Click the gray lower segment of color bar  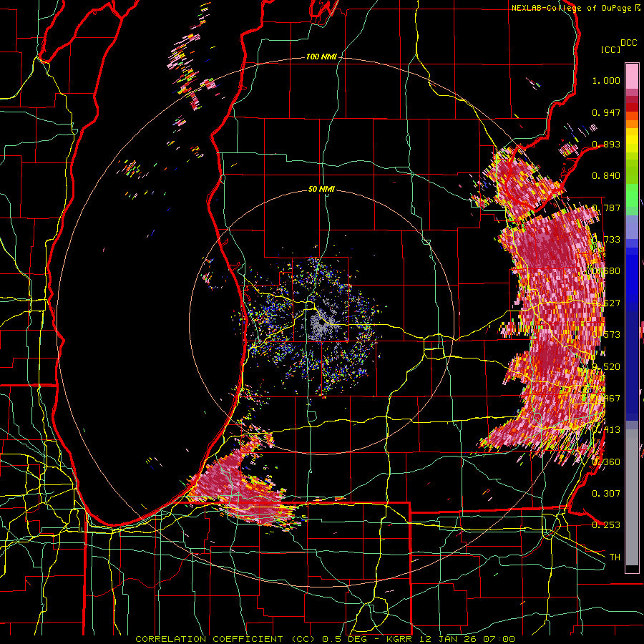pos(632,497)
